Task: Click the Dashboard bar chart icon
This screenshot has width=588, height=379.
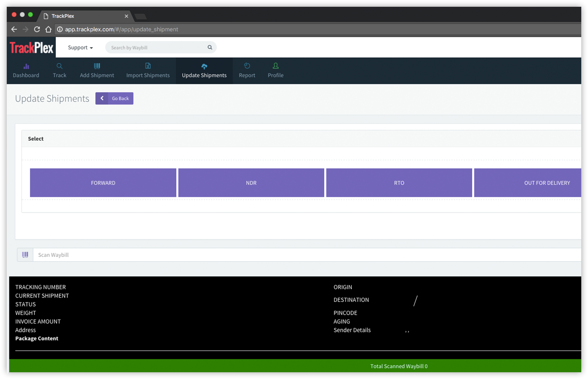Action: (26, 66)
